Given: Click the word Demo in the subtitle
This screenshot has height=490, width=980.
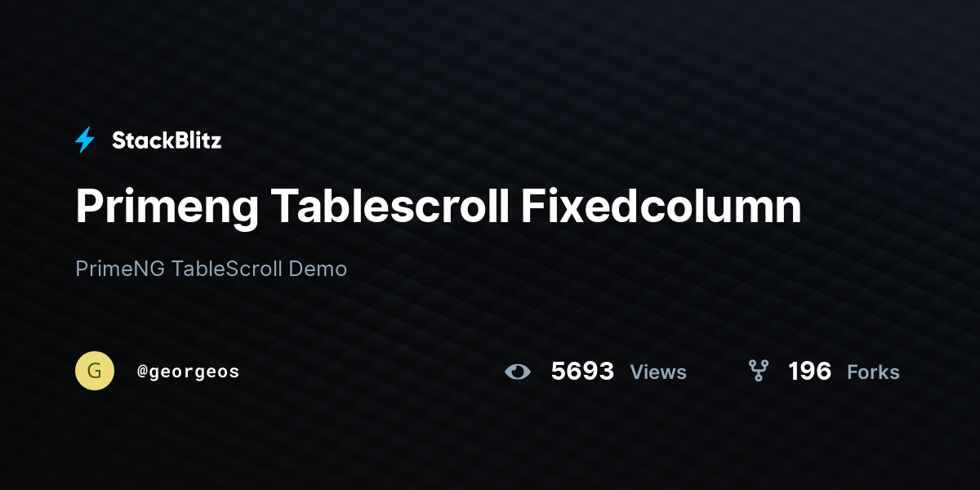Looking at the screenshot, I should (x=318, y=269).
